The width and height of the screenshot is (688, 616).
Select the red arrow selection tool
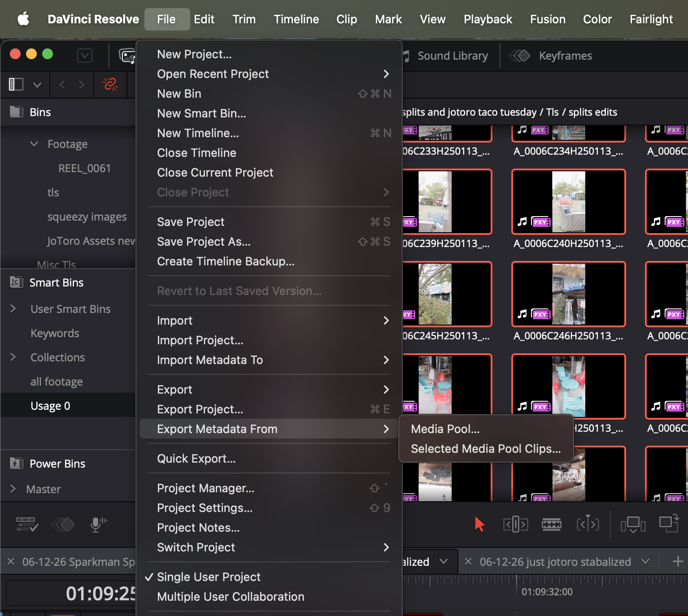479,524
